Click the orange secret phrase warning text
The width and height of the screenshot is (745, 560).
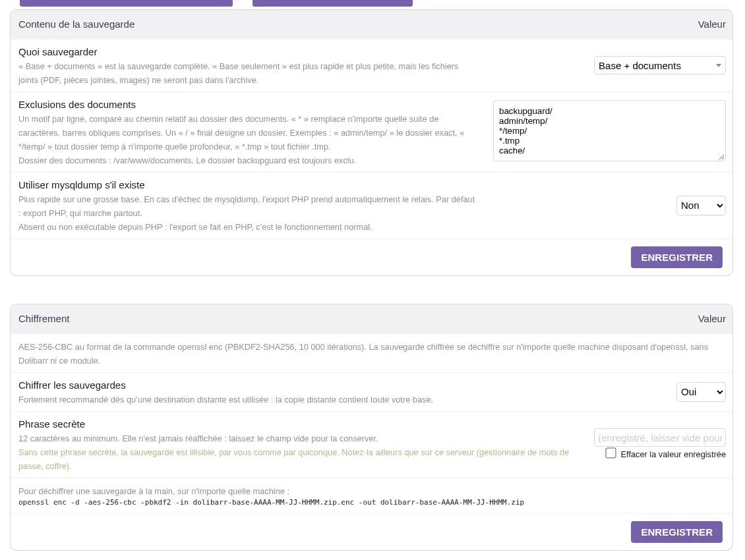293,459
